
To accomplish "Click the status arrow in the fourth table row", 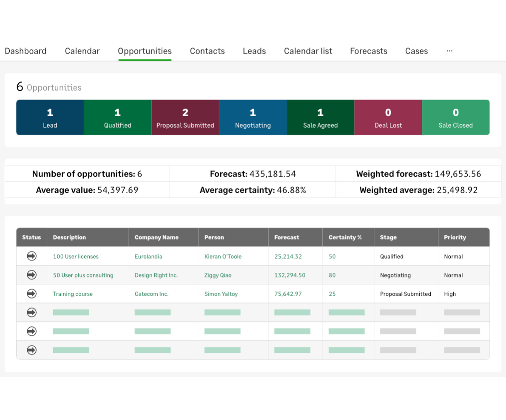I will 31,312.
